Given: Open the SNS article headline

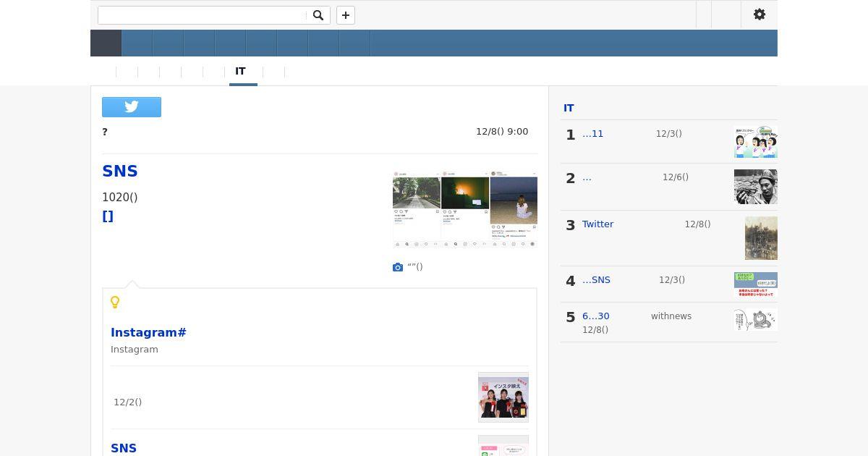Looking at the screenshot, I should pyautogui.click(x=120, y=172).
